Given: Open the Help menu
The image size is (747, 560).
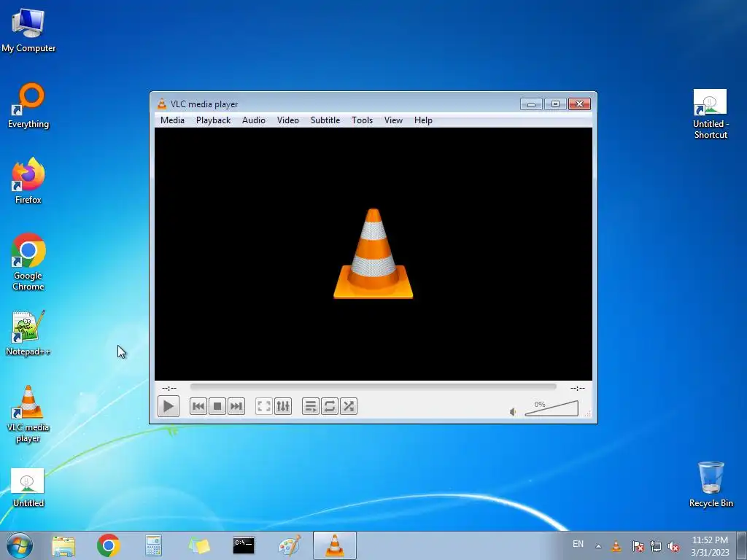Looking at the screenshot, I should coord(423,120).
